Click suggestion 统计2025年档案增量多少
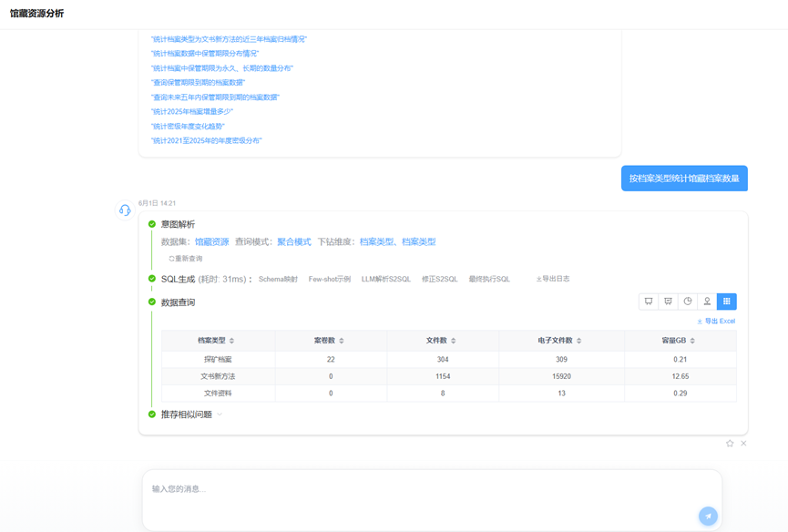This screenshot has width=788, height=532. pyautogui.click(x=192, y=111)
